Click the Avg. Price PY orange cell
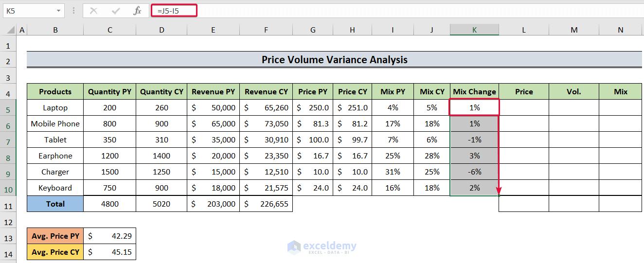Image resolution: width=644 pixels, height=263 pixels. click(55, 236)
